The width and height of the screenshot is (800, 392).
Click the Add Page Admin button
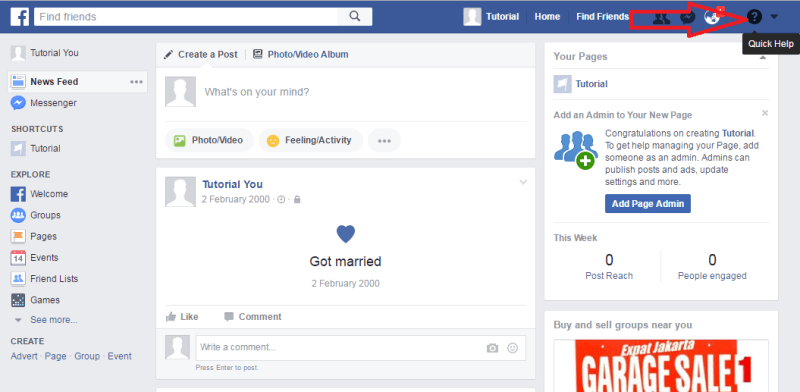click(648, 204)
